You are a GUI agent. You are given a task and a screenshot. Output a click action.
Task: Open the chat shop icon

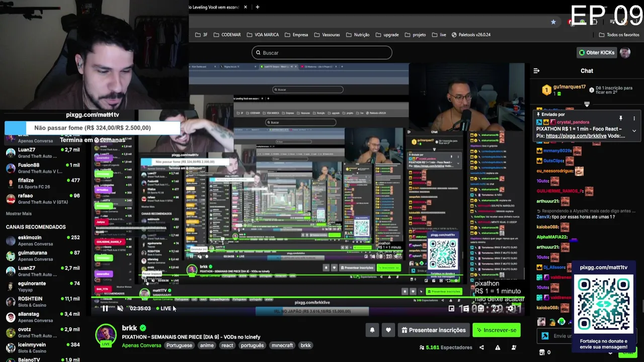(542, 352)
